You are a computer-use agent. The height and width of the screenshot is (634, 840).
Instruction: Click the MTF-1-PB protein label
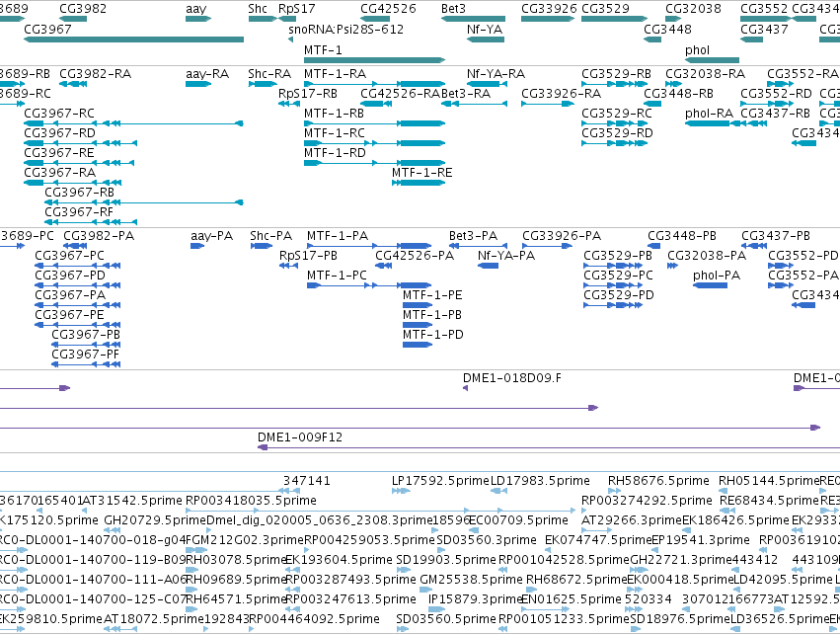tap(432, 315)
